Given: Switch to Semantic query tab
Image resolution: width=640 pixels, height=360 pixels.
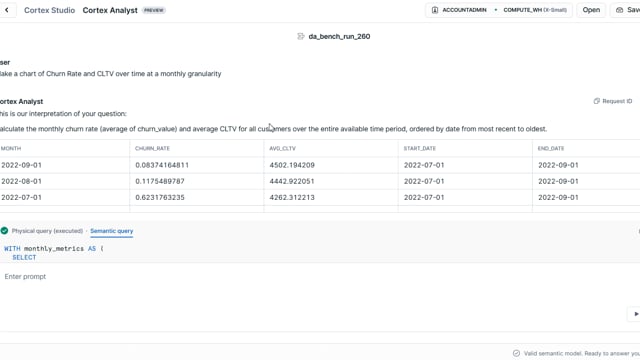Looking at the screenshot, I should pos(111,231).
